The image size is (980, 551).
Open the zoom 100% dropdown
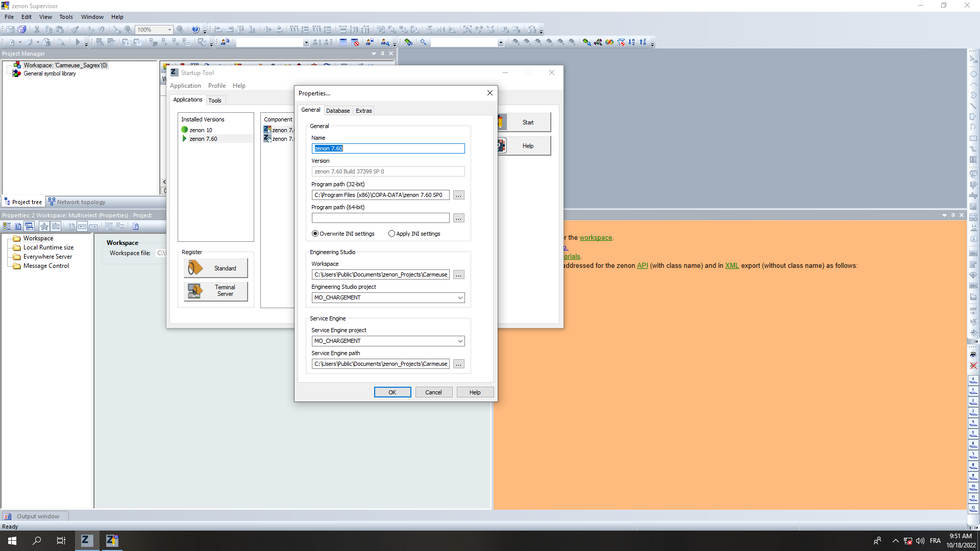[x=169, y=30]
